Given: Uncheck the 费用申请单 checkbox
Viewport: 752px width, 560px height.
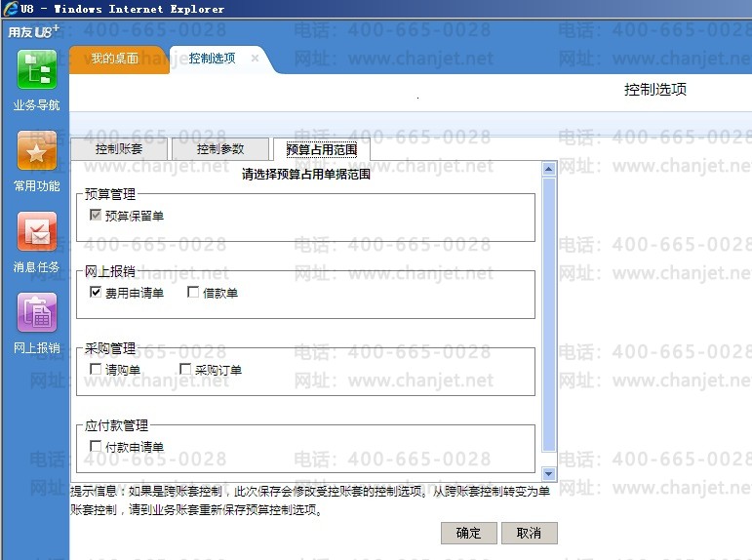Looking at the screenshot, I should click(95, 292).
